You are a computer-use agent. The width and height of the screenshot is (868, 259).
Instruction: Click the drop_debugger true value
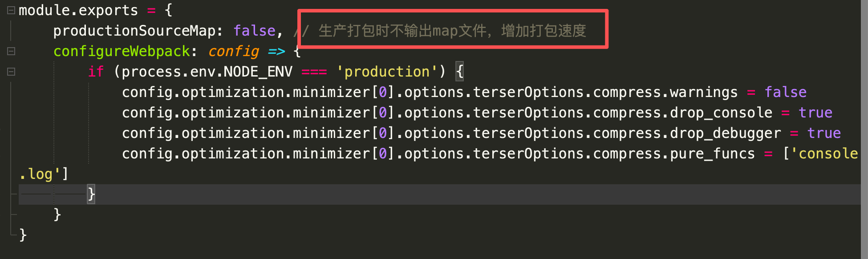tap(824, 133)
